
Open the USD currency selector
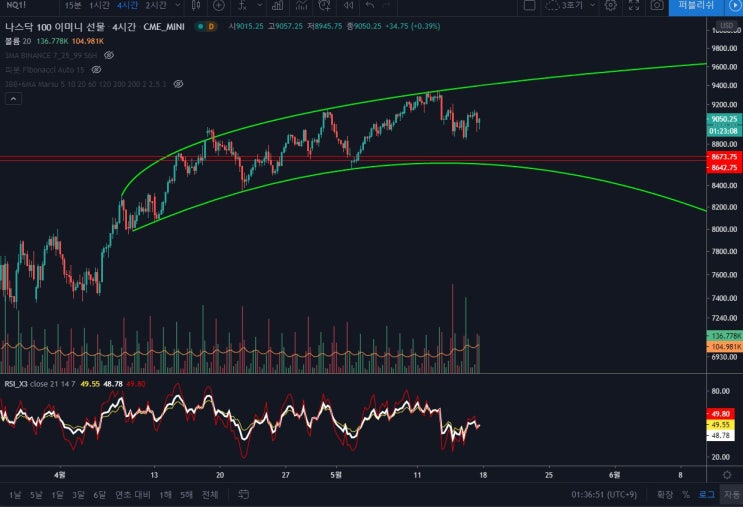(726, 25)
